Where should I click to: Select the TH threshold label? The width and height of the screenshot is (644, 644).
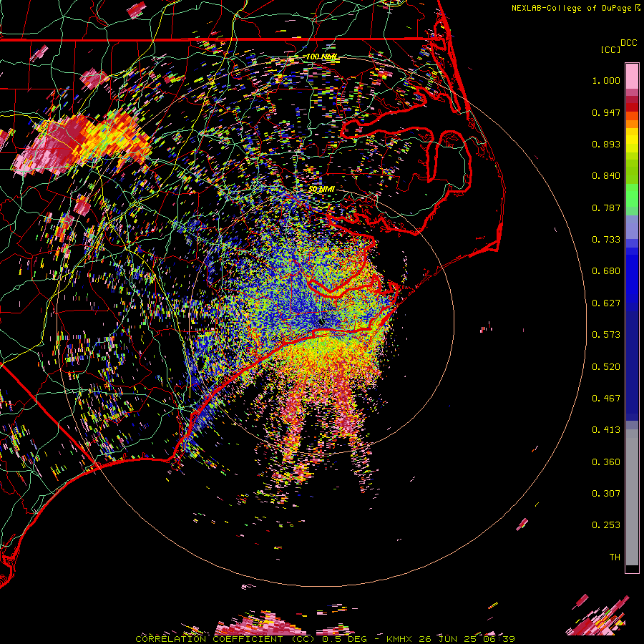[615, 557]
